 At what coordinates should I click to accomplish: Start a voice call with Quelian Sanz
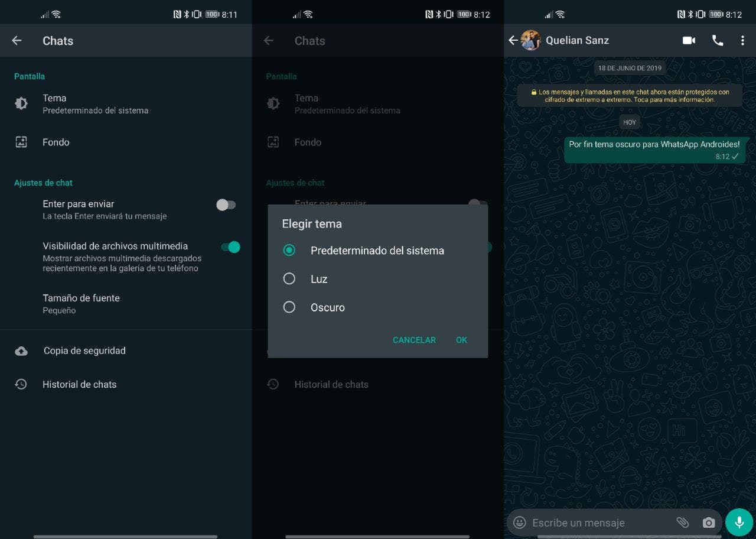point(718,40)
